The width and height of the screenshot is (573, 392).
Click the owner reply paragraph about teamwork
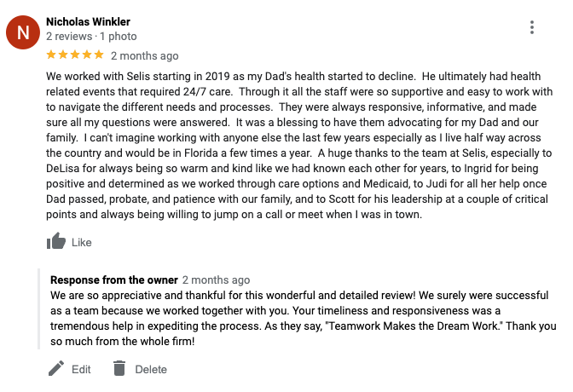tap(304, 318)
